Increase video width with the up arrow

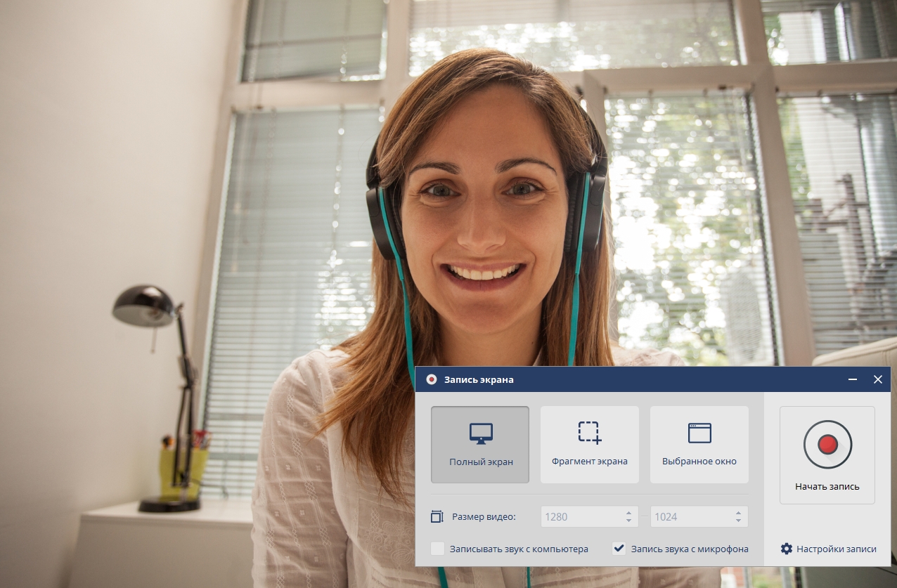628,512
